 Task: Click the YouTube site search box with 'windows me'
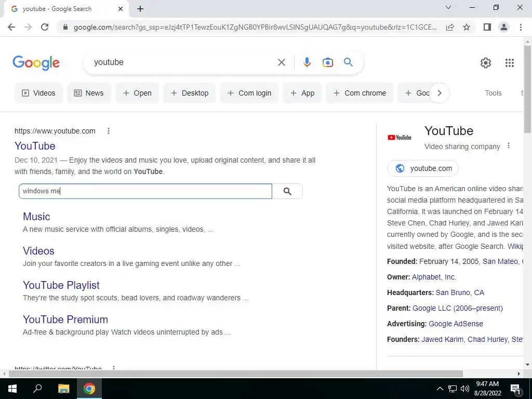pos(145,191)
